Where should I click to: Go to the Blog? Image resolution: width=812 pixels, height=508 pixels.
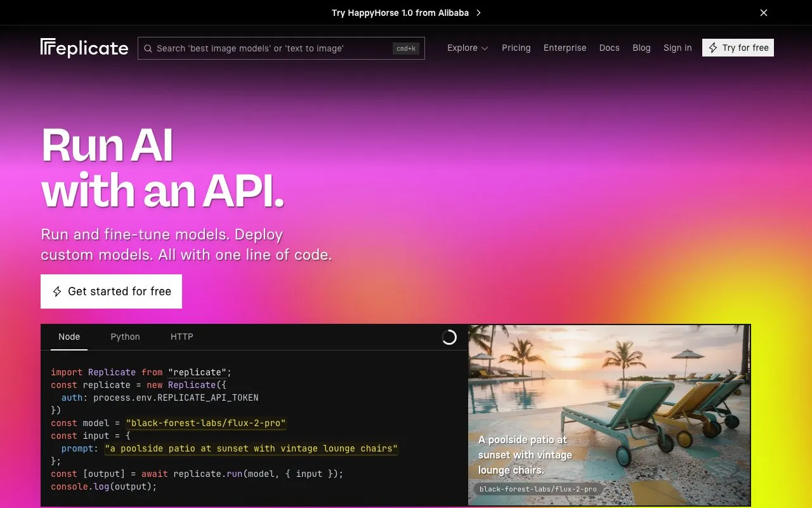641,48
